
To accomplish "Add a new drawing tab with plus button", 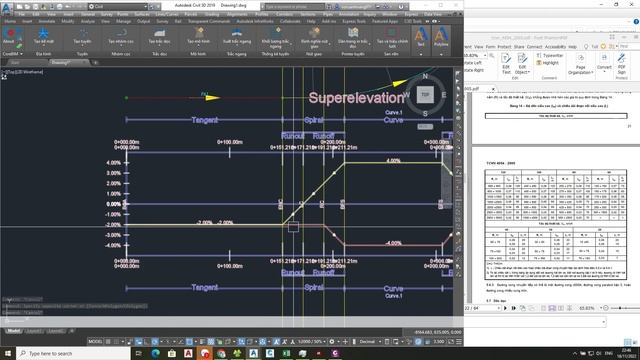I will (96, 62).
